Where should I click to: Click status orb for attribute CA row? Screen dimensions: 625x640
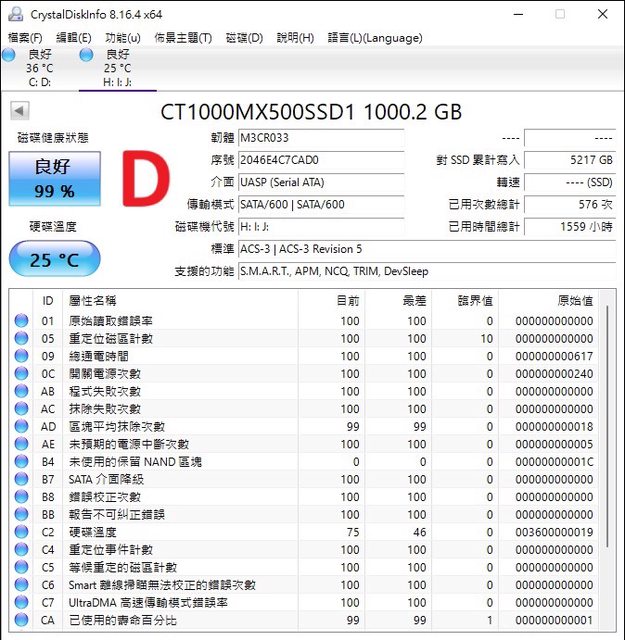pos(21,620)
